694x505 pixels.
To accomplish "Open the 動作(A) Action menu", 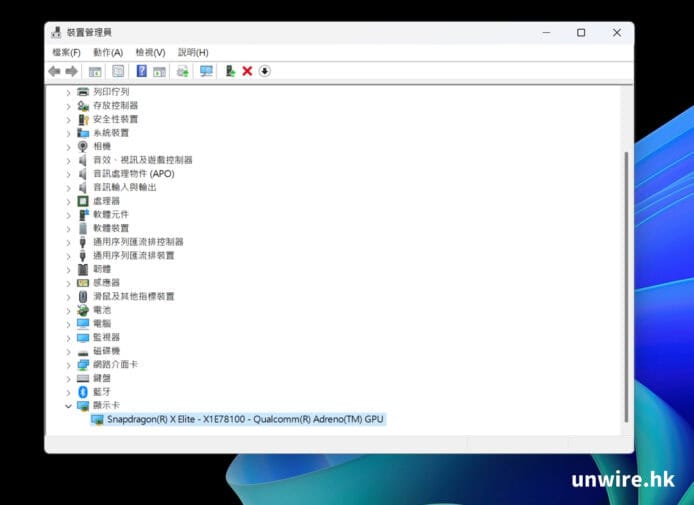I will 108,52.
